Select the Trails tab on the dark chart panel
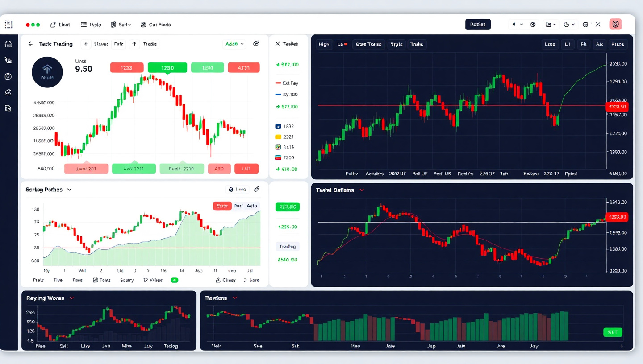Viewport: 643px width, 364px height. click(x=417, y=44)
